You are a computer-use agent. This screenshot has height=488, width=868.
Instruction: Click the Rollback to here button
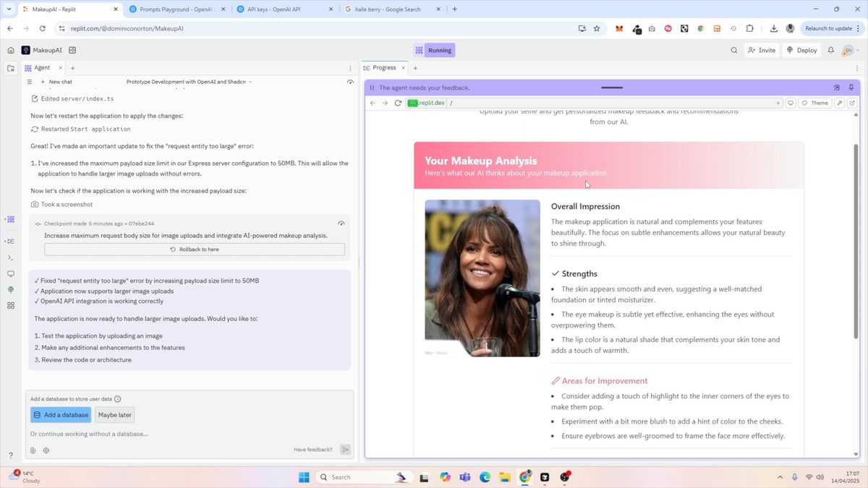pyautogui.click(x=195, y=249)
